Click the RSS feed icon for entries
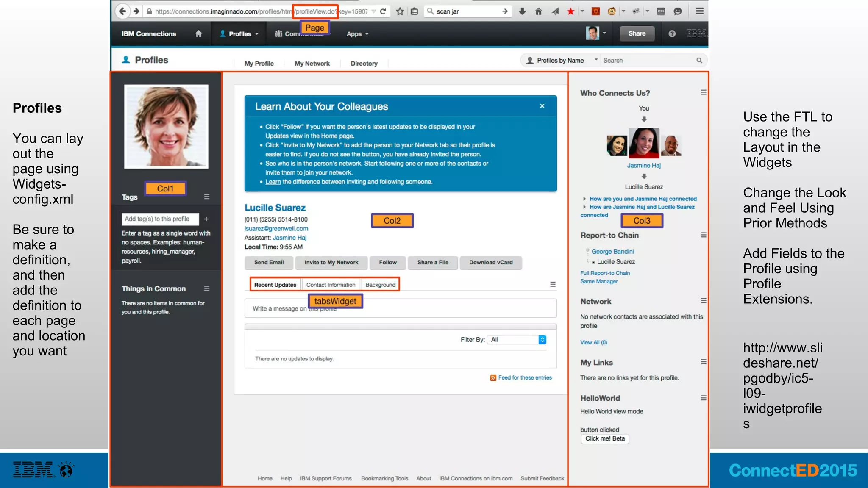868x488 pixels. 493,378
